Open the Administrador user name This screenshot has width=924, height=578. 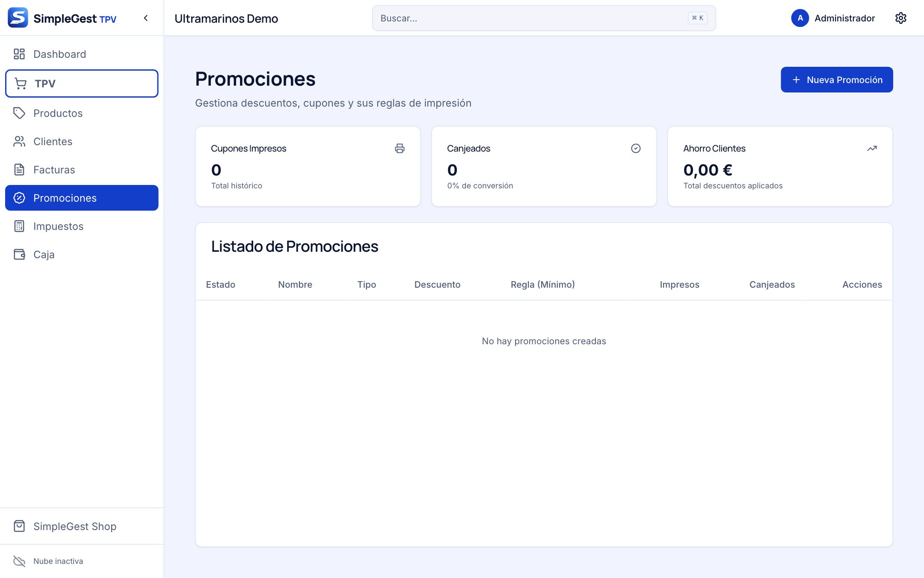pyautogui.click(x=844, y=18)
